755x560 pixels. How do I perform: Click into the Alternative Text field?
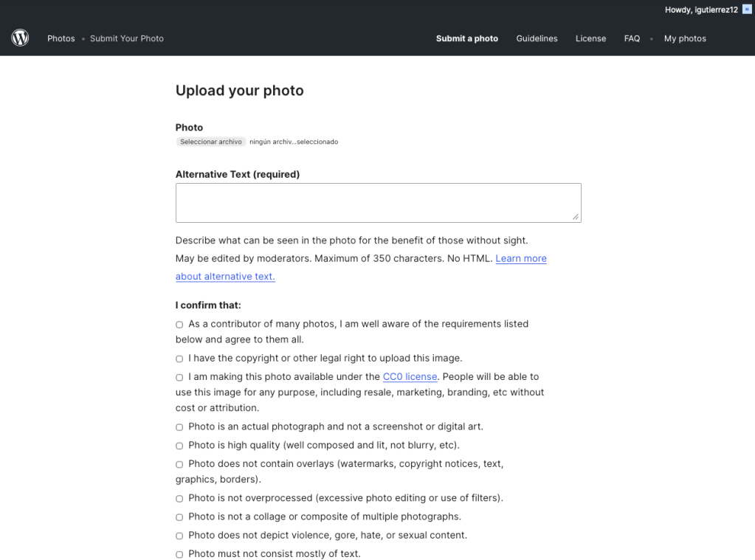click(x=378, y=203)
